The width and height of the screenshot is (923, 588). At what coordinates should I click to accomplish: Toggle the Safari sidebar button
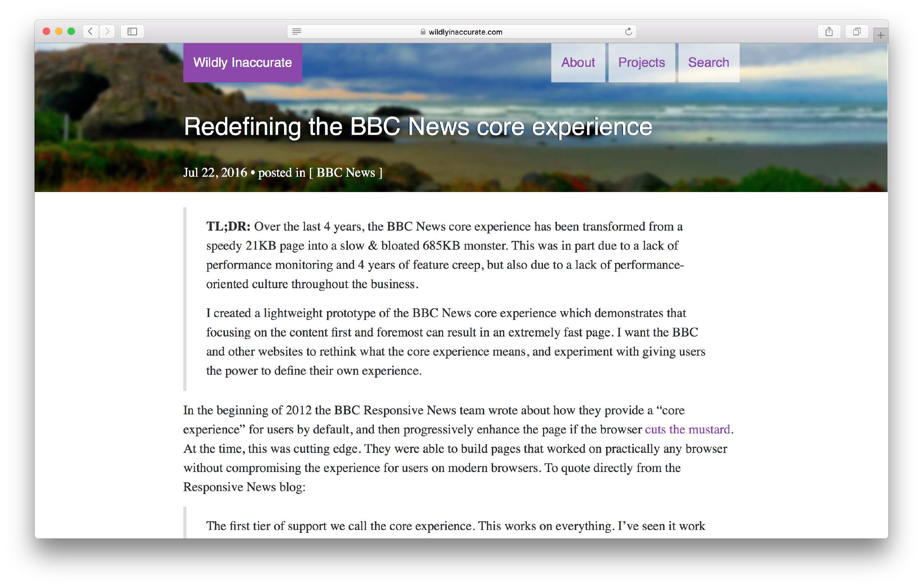pos(132,31)
